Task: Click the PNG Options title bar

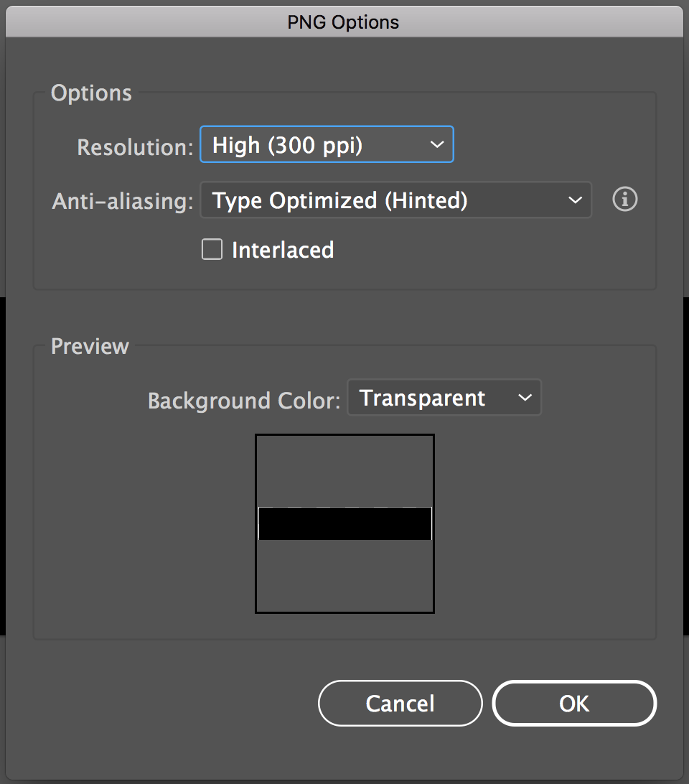Action: tap(344, 22)
